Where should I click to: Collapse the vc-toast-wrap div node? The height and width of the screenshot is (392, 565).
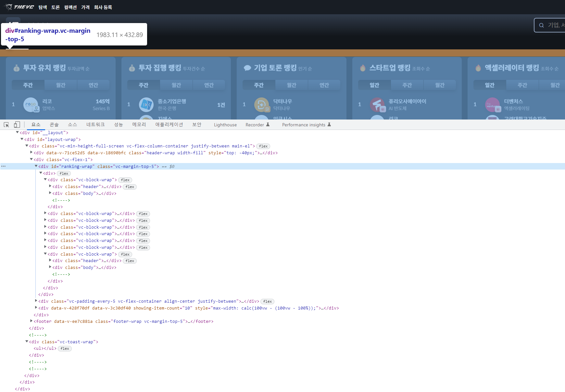click(27, 342)
